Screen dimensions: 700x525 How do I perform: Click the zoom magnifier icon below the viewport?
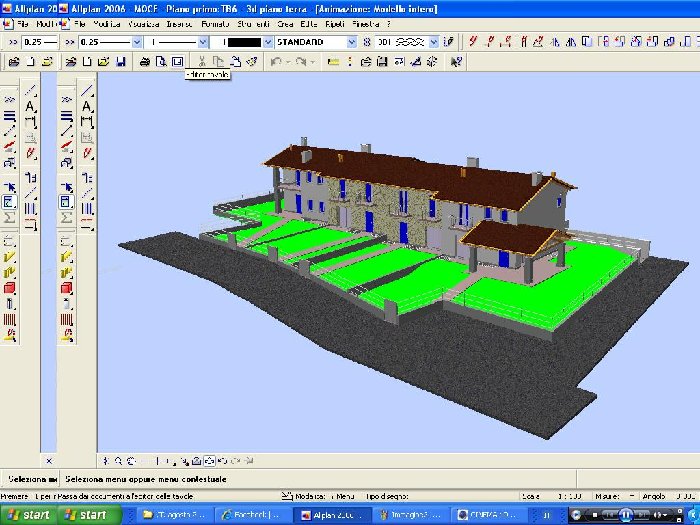tap(118, 461)
